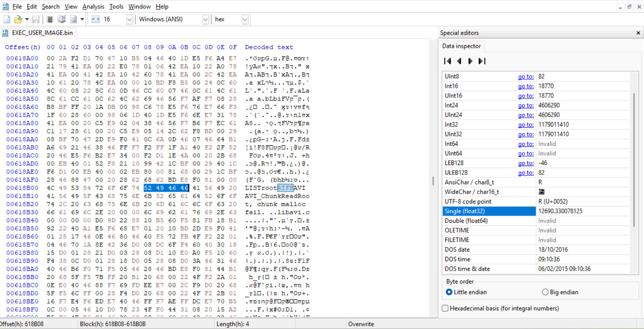The image size is (644, 329).
Task: Select Big endian byte order
Action: pos(545,292)
